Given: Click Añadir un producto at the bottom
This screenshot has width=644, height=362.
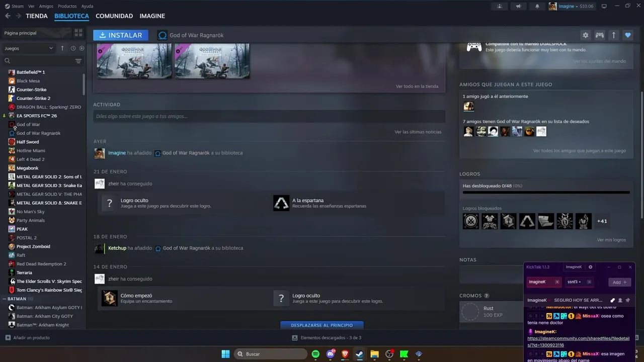Looking at the screenshot, I should click(x=27, y=338).
